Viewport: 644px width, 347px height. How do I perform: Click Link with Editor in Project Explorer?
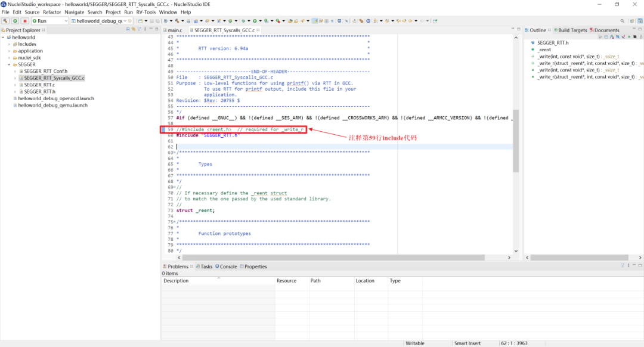134,30
